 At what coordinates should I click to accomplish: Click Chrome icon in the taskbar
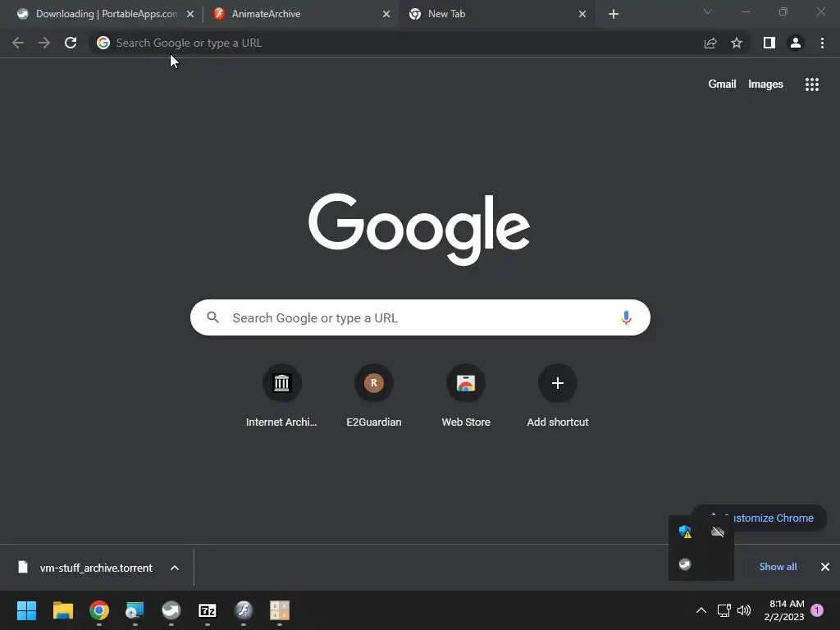[x=99, y=610]
